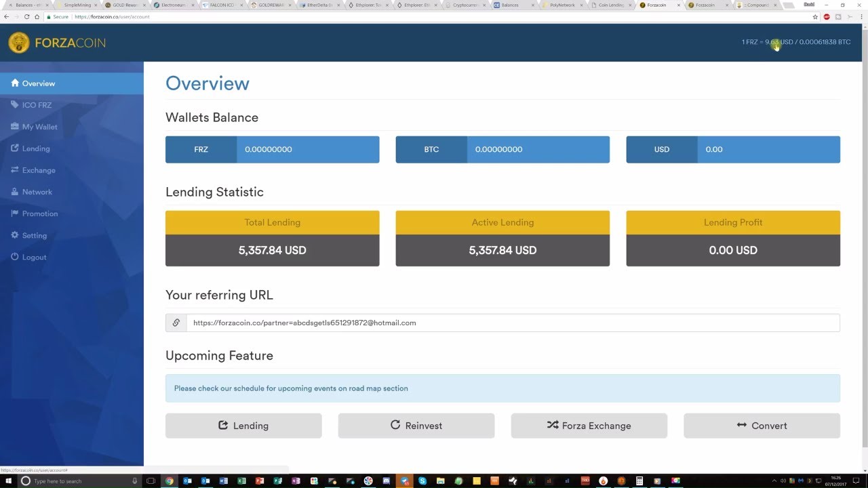Click the Total Lending 5,357.84 USD value
The image size is (868, 488).
coord(273,250)
